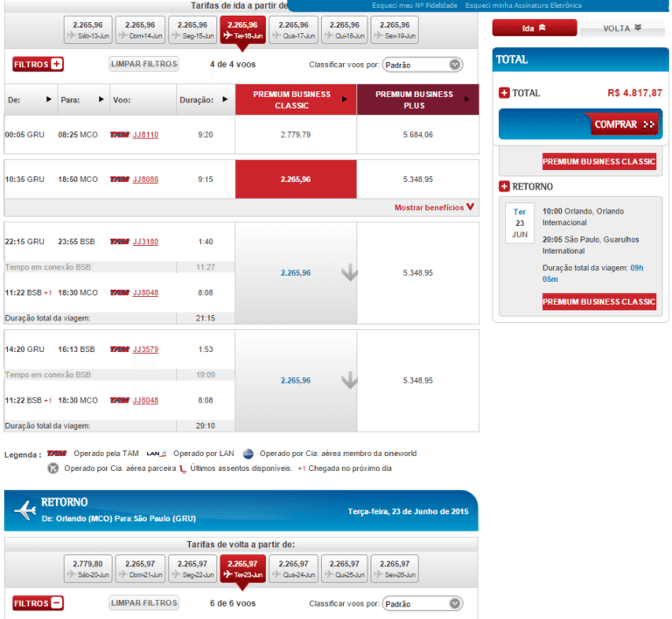This screenshot has height=619, width=672.
Task: Switch to the VOLTA tab
Action: click(622, 28)
